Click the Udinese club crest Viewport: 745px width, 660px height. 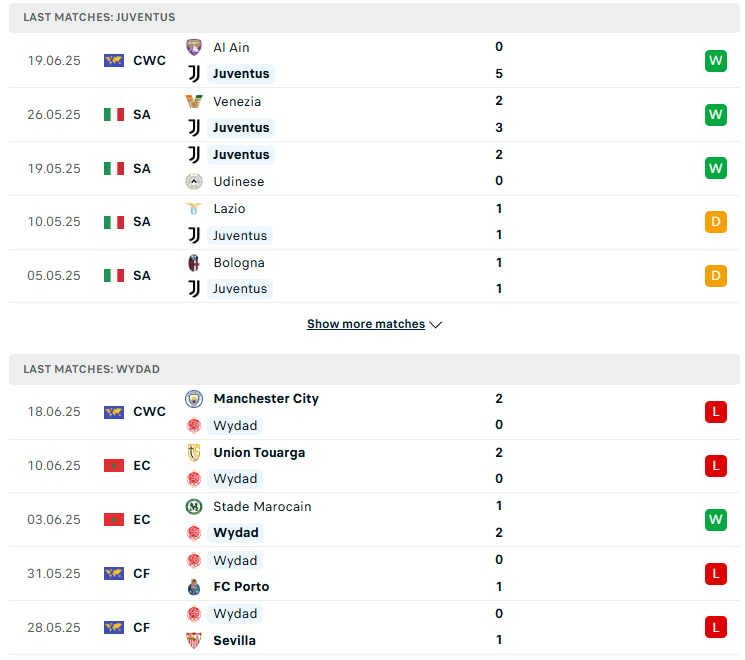click(x=193, y=182)
